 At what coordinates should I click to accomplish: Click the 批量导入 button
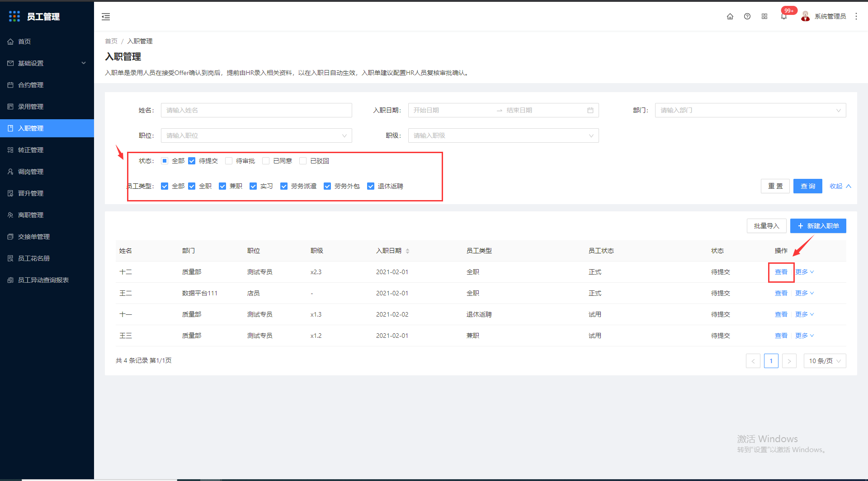(x=767, y=226)
